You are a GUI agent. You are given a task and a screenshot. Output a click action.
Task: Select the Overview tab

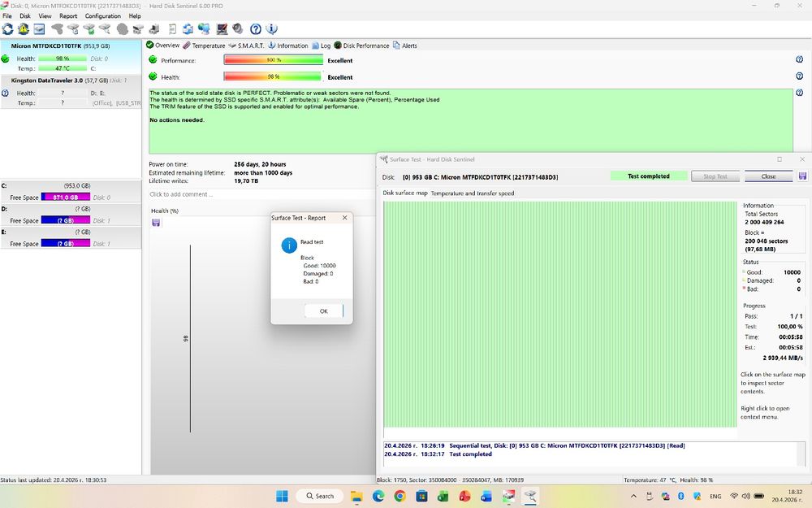tap(162, 45)
